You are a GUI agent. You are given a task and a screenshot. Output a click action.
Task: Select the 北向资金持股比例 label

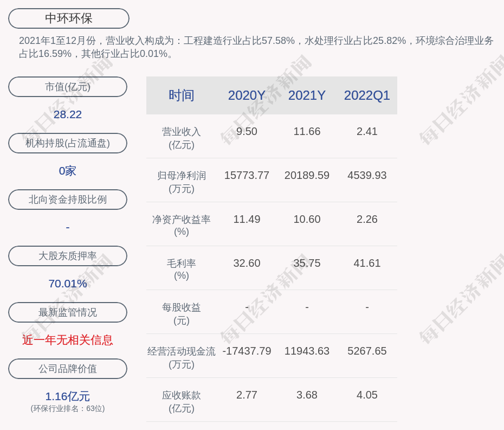point(68,200)
